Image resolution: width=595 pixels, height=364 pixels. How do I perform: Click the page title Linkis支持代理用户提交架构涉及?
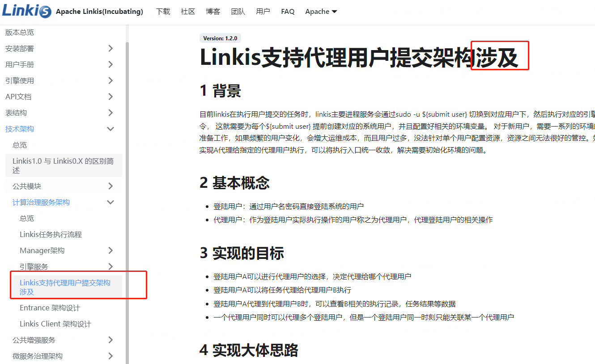(359, 58)
